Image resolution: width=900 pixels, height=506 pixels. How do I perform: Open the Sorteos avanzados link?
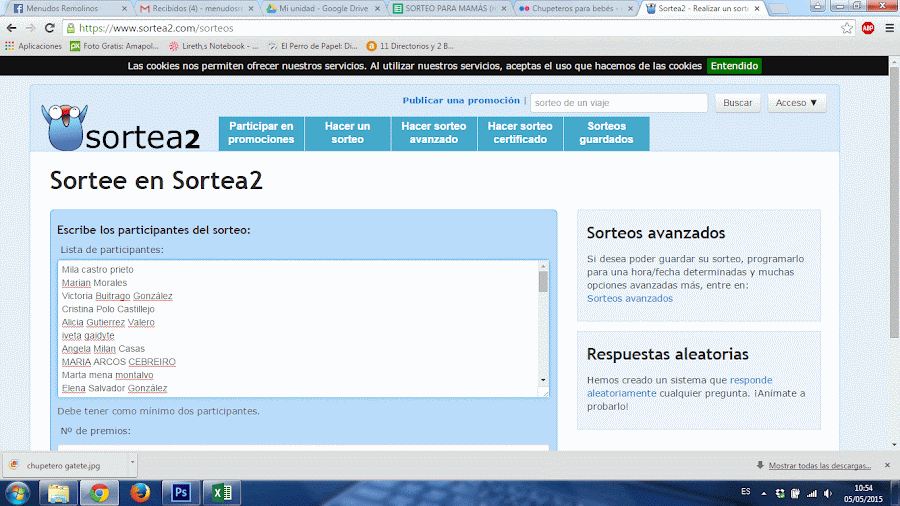(x=630, y=298)
